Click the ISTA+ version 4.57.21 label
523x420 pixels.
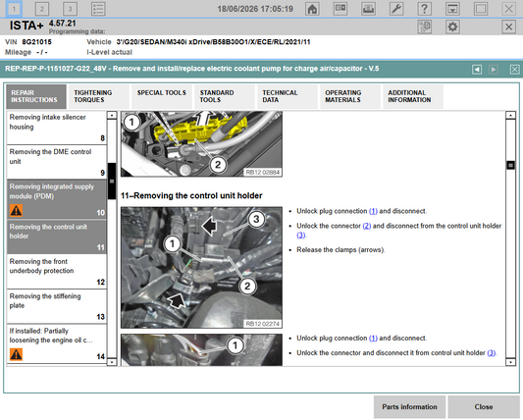(63, 24)
